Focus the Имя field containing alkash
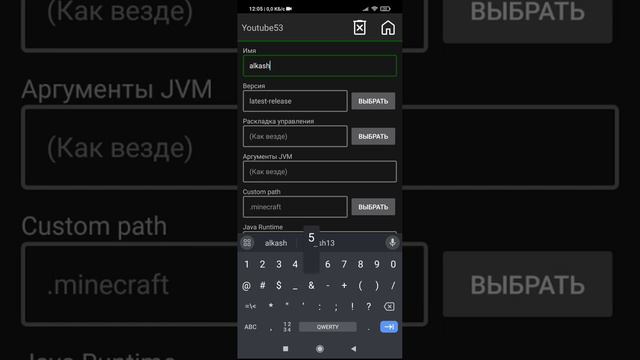The width and height of the screenshot is (640, 360). 320,66
